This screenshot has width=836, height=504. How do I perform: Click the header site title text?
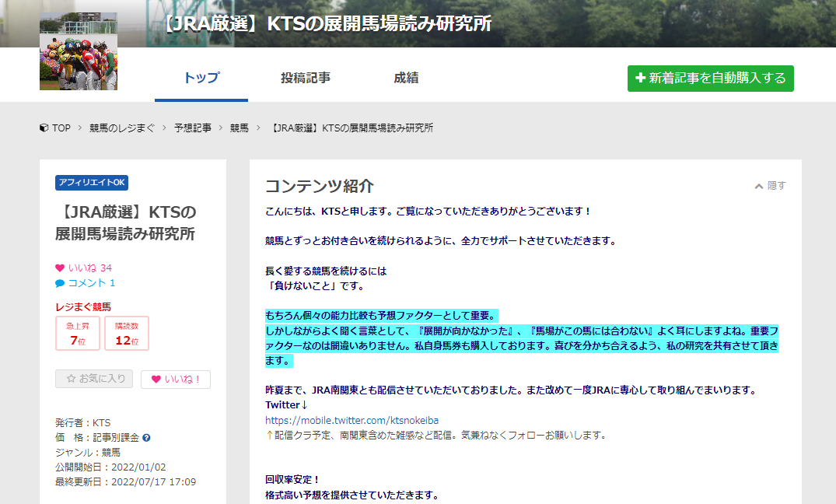coord(327,23)
